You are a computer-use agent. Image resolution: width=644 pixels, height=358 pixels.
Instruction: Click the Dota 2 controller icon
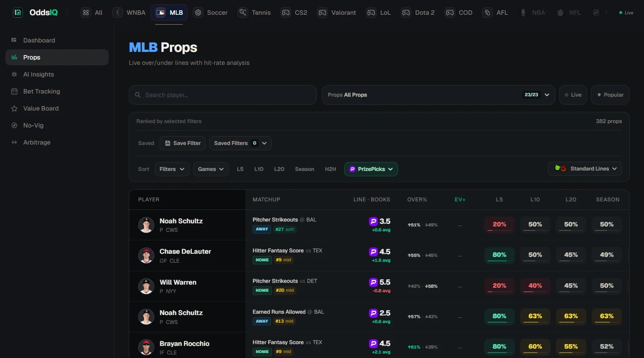pyautogui.click(x=406, y=13)
